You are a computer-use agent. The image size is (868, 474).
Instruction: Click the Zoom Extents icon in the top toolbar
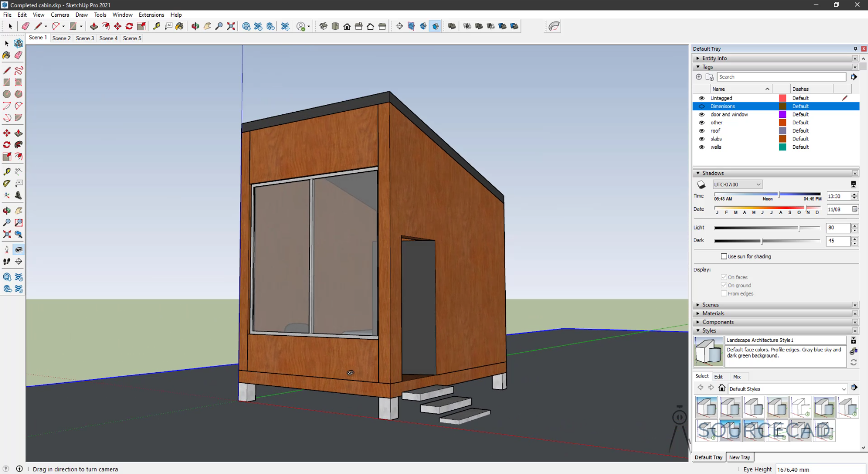click(231, 26)
